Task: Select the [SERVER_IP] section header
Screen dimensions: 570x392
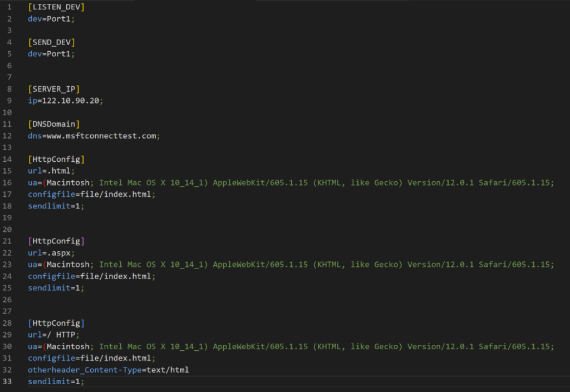Action: pyautogui.click(x=52, y=88)
